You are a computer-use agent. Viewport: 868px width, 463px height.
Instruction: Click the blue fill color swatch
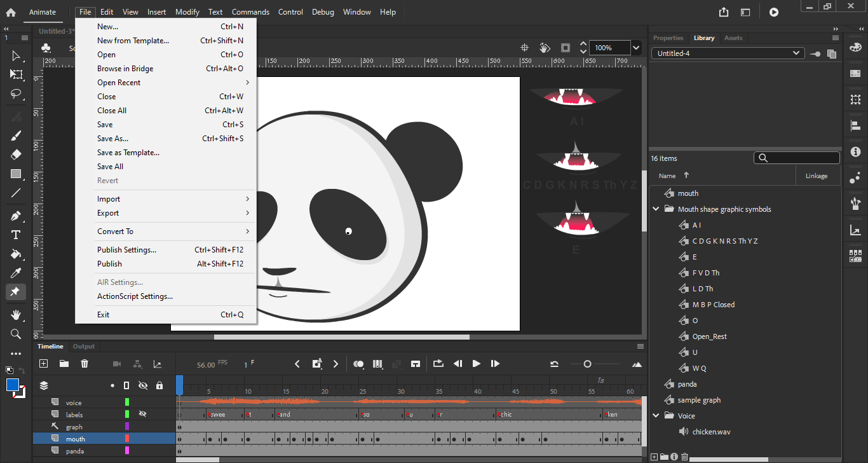click(13, 385)
